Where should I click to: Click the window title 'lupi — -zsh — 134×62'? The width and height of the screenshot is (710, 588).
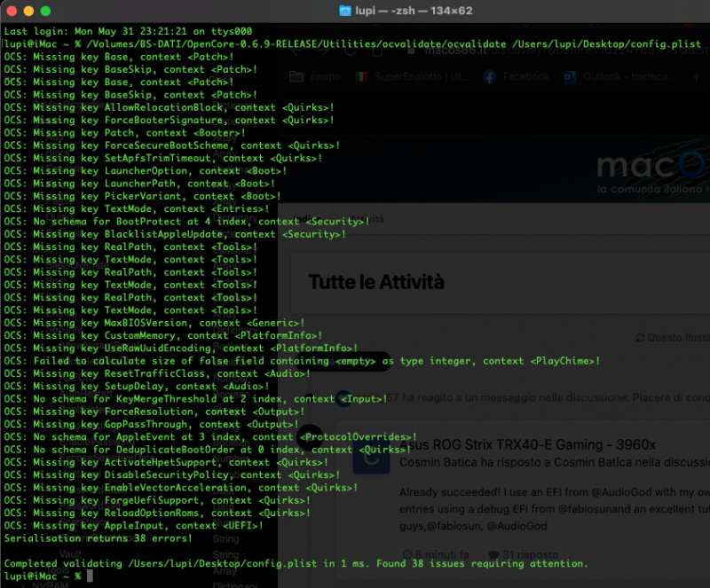414,11
